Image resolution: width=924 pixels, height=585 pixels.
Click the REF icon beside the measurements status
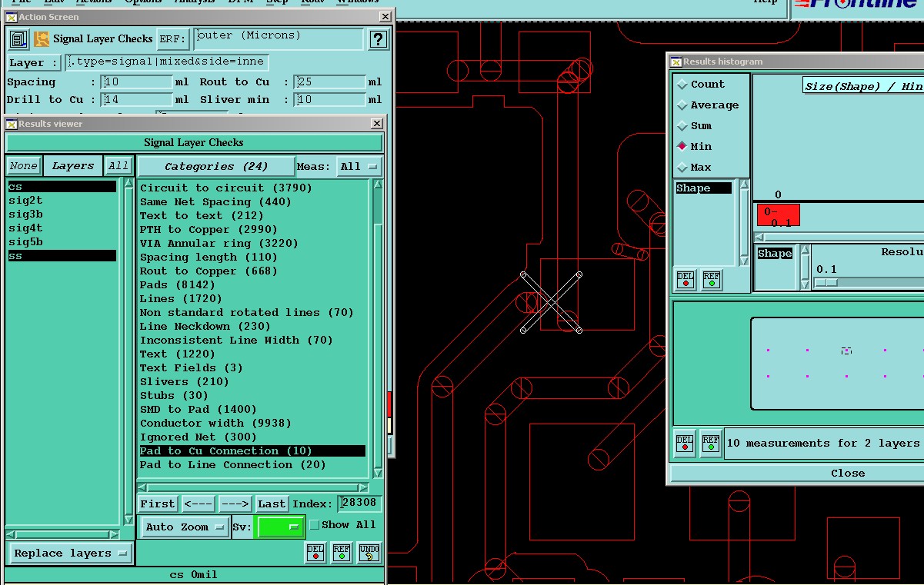click(x=711, y=443)
